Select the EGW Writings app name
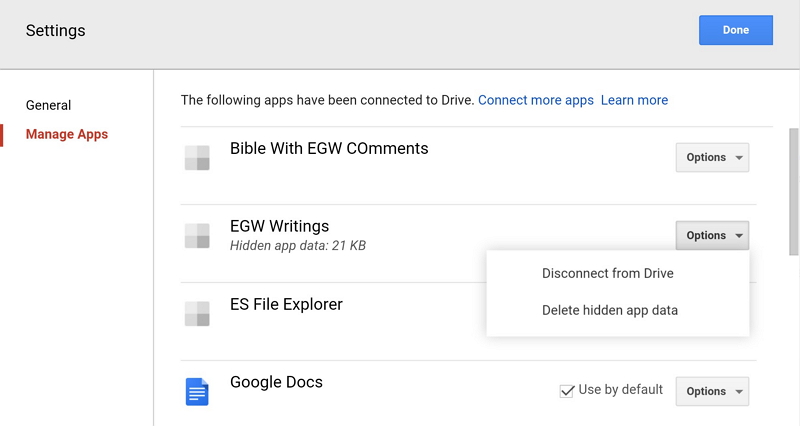800x426 pixels. 280,226
